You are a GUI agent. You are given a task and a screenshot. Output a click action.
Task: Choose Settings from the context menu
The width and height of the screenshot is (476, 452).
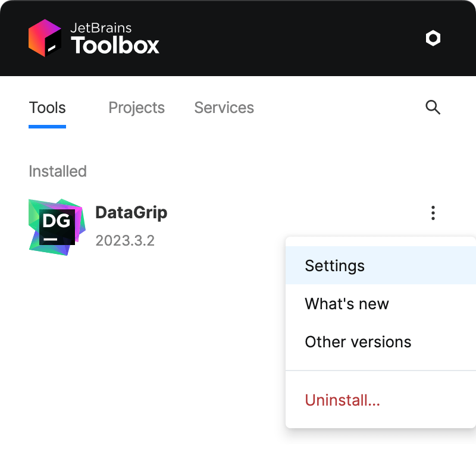(334, 265)
